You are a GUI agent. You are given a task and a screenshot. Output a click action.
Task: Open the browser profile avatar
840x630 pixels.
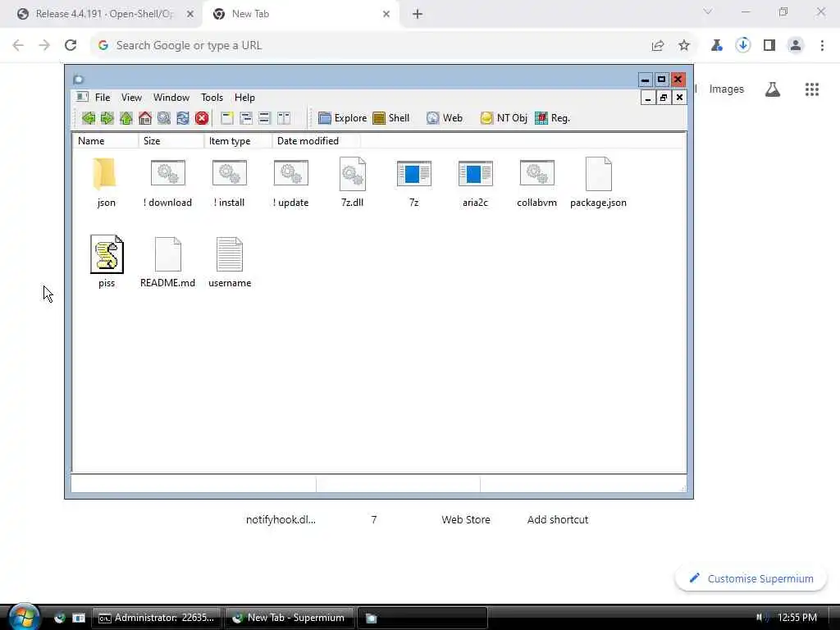[796, 46]
